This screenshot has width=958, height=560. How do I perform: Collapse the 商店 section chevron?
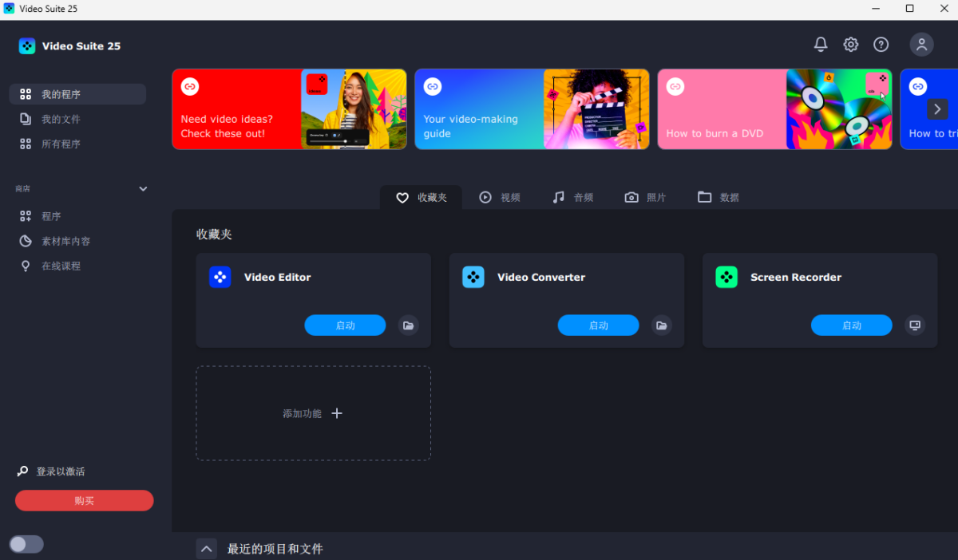[x=144, y=189]
